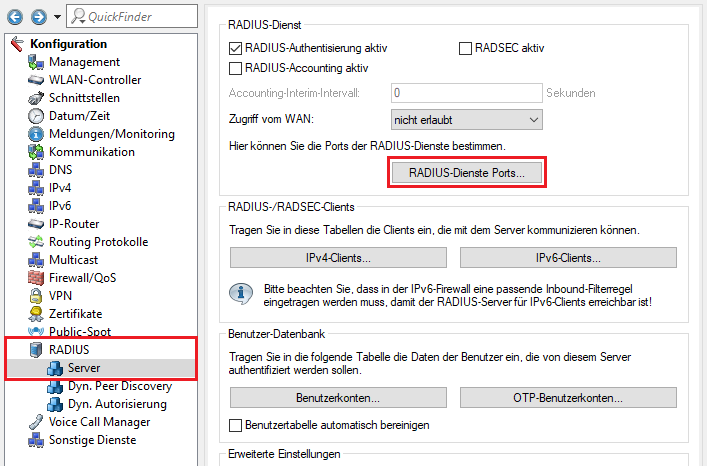Select Dyn. Peer Discovery under RADIUS
This screenshot has width=707, height=466.
pyautogui.click(x=120, y=386)
